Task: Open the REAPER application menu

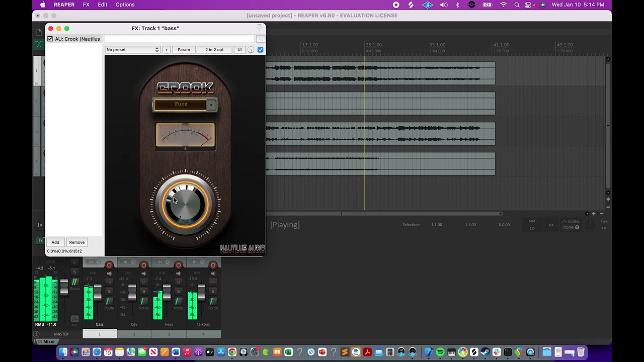Action: 64,5
